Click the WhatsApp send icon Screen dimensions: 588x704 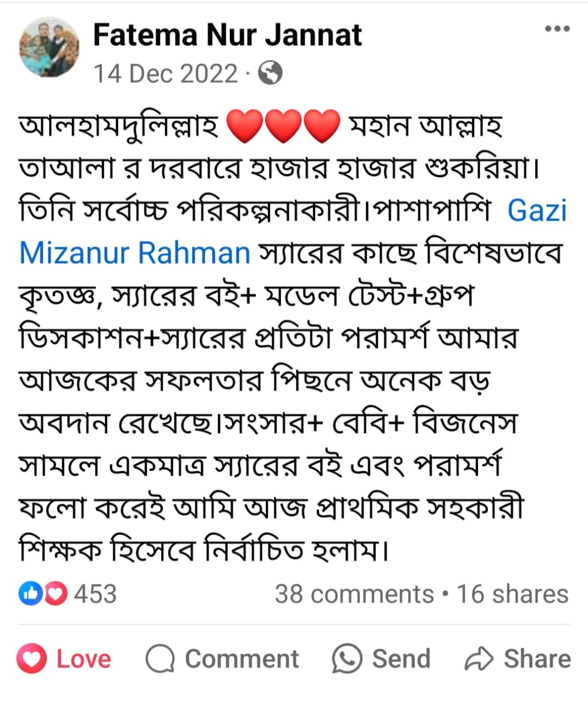coord(347,659)
